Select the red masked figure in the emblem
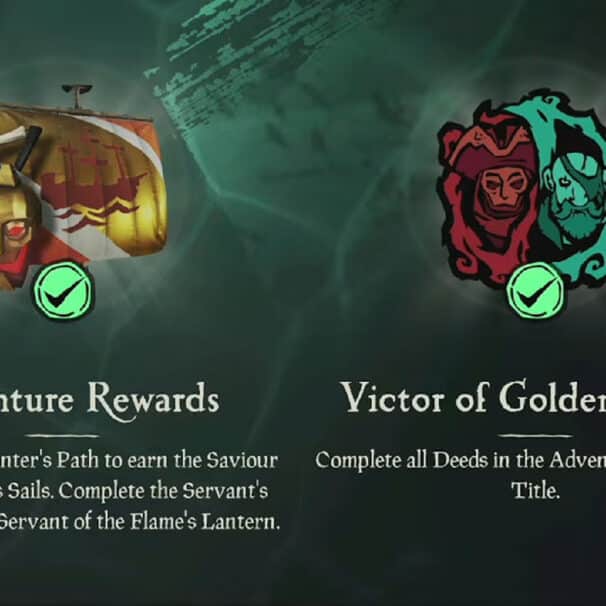Viewport: 606px width, 606px height. (500, 189)
